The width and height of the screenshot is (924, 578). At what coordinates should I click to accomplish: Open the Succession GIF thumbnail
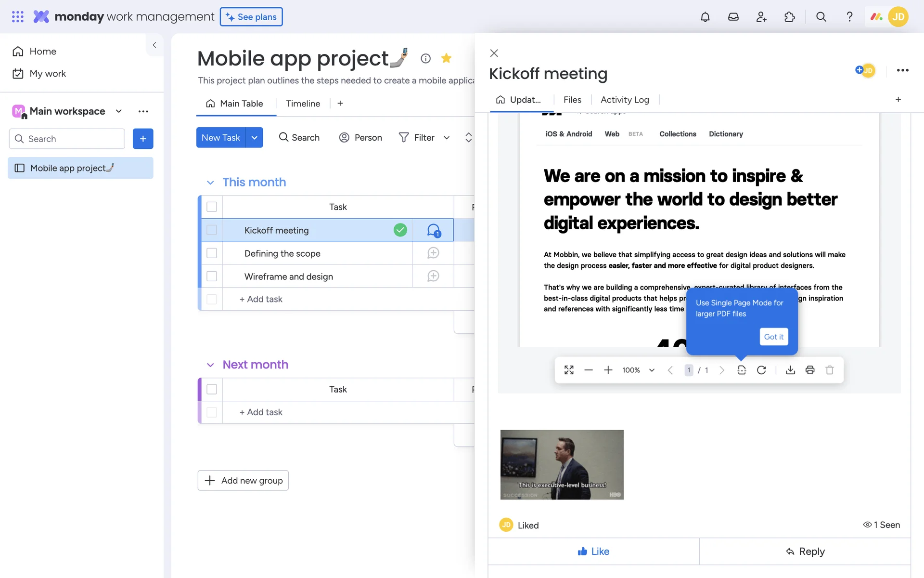coord(562,465)
